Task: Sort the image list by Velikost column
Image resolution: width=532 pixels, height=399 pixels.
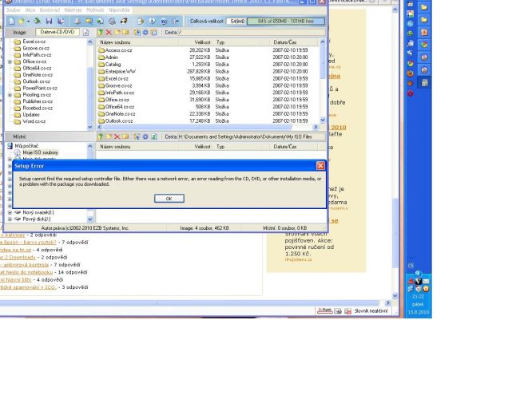Action: coord(196,42)
